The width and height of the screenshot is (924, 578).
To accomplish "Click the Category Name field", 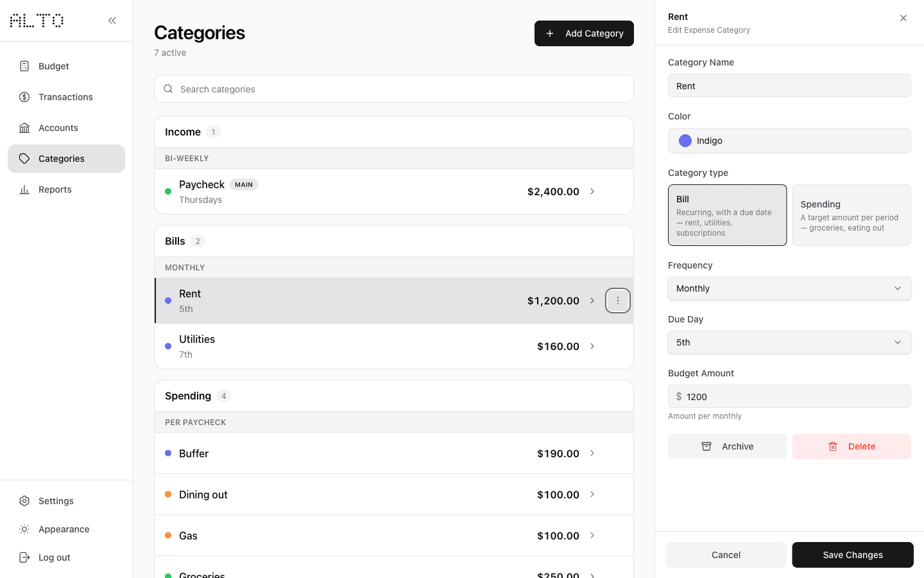I will [x=789, y=85].
